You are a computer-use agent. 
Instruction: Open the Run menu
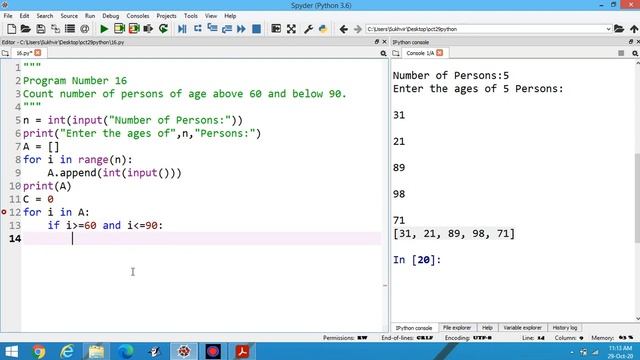point(90,16)
